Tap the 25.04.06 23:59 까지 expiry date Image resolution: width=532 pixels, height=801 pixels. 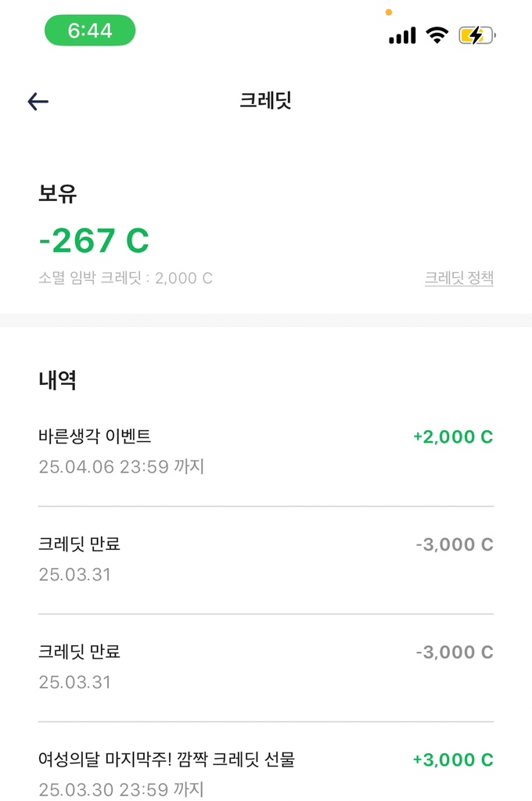pos(121,467)
